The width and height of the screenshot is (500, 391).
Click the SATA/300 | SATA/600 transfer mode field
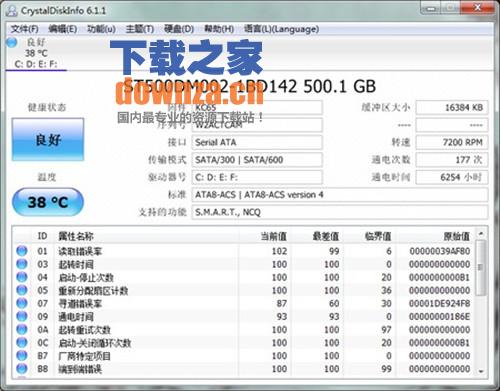[x=257, y=160]
